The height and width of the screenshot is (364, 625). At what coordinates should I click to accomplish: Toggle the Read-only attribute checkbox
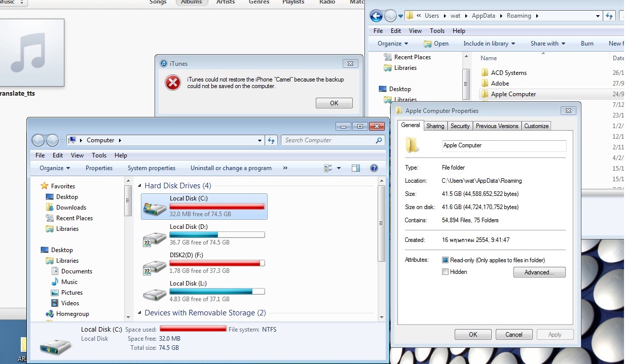[x=446, y=260]
